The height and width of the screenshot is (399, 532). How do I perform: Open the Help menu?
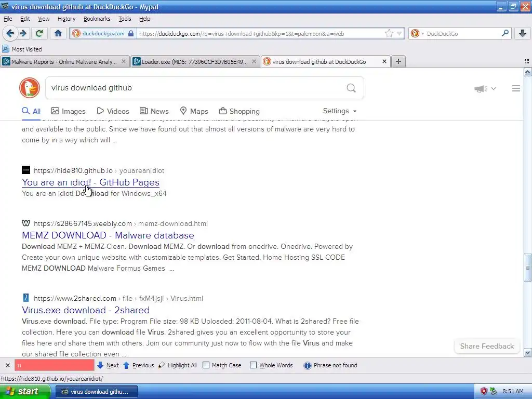click(x=145, y=19)
